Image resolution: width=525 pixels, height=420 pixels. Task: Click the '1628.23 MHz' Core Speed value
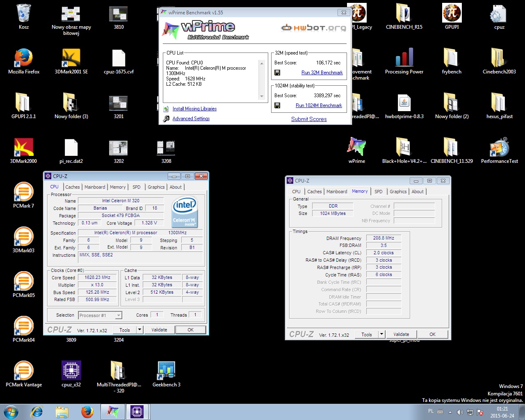click(x=98, y=277)
